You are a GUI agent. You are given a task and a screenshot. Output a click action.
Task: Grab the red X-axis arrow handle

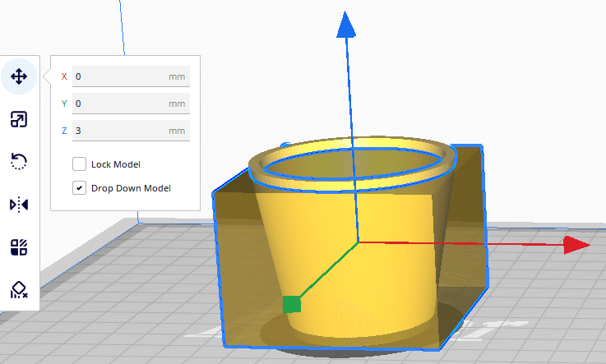(x=577, y=245)
